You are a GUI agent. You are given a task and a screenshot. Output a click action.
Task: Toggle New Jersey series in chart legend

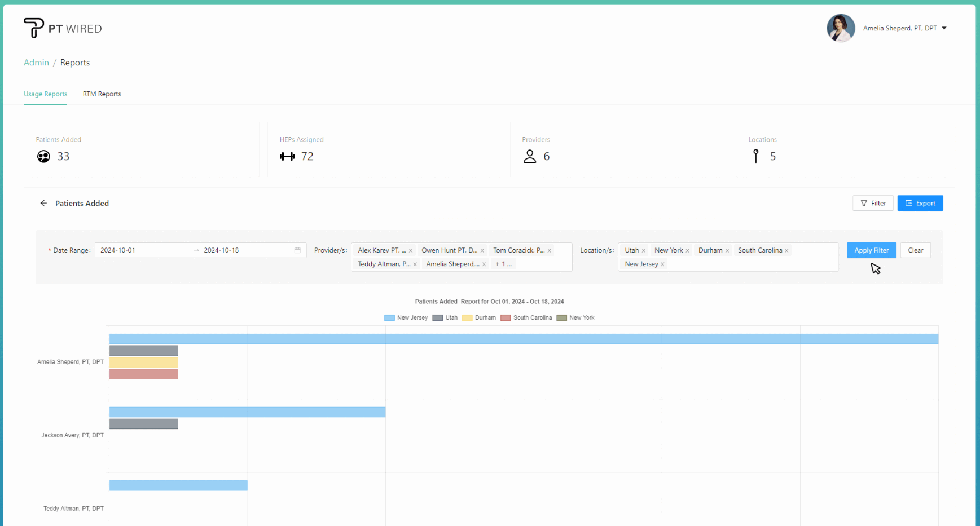click(x=406, y=318)
